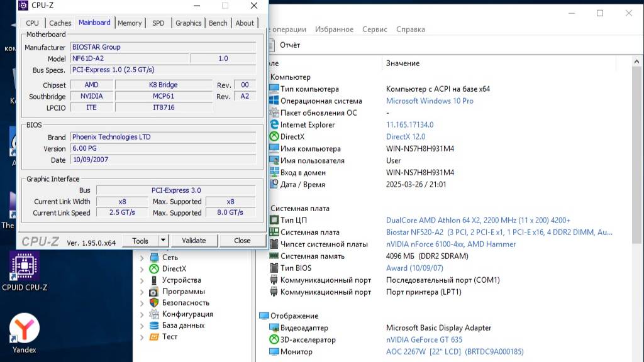
Task: Click the Операционная система Windows icon
Action: click(274, 101)
